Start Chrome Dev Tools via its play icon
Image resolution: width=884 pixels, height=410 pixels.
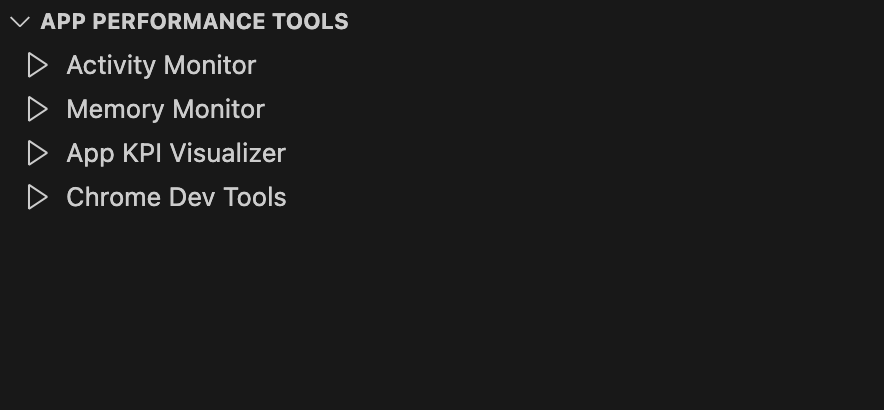coord(38,197)
